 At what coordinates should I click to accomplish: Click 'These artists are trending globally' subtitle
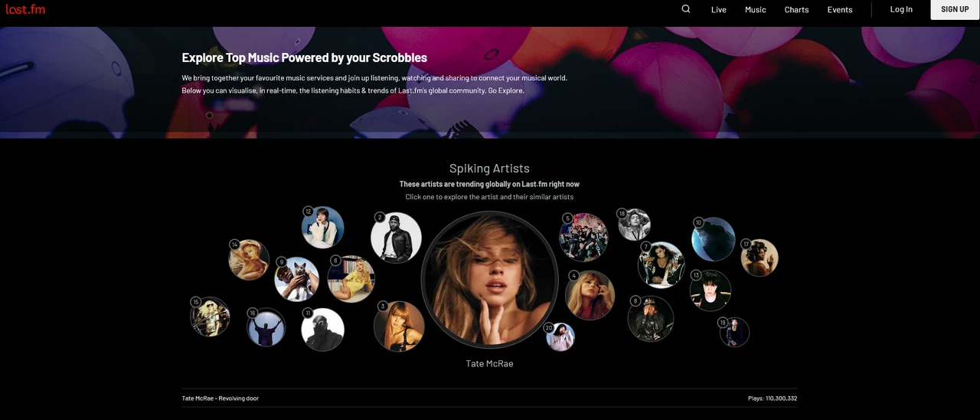point(489,185)
